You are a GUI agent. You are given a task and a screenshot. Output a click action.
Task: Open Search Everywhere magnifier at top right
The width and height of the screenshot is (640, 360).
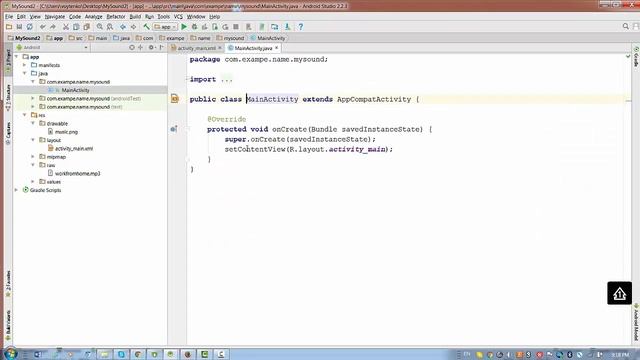[626, 27]
